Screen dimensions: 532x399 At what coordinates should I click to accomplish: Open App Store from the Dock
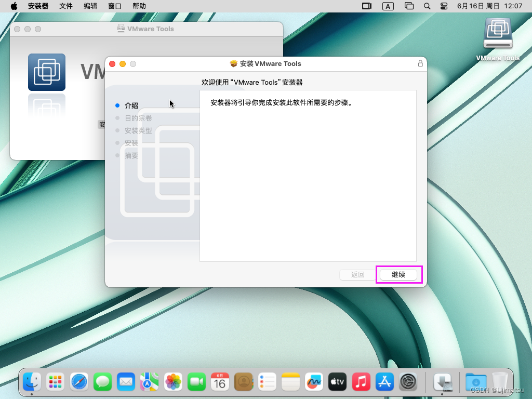tap(385, 382)
